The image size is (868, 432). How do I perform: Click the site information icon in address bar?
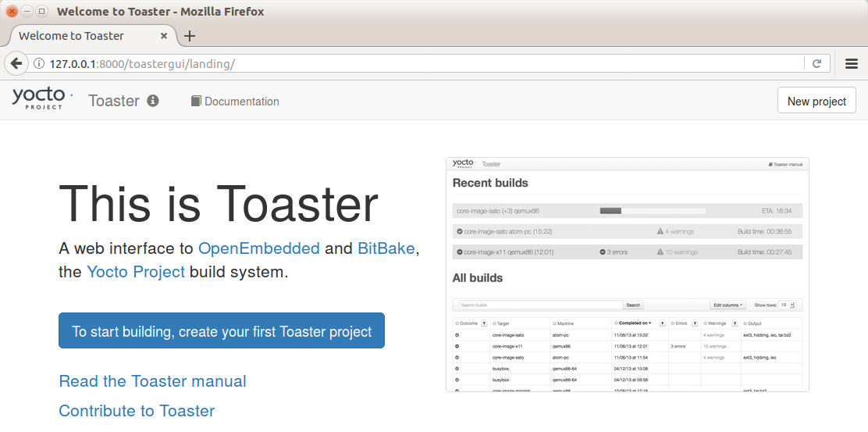[39, 64]
